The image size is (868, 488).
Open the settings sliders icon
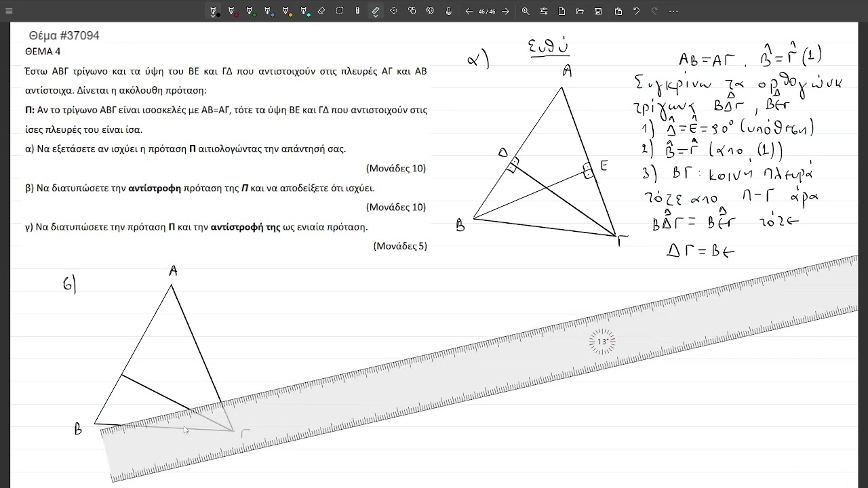[x=544, y=11]
